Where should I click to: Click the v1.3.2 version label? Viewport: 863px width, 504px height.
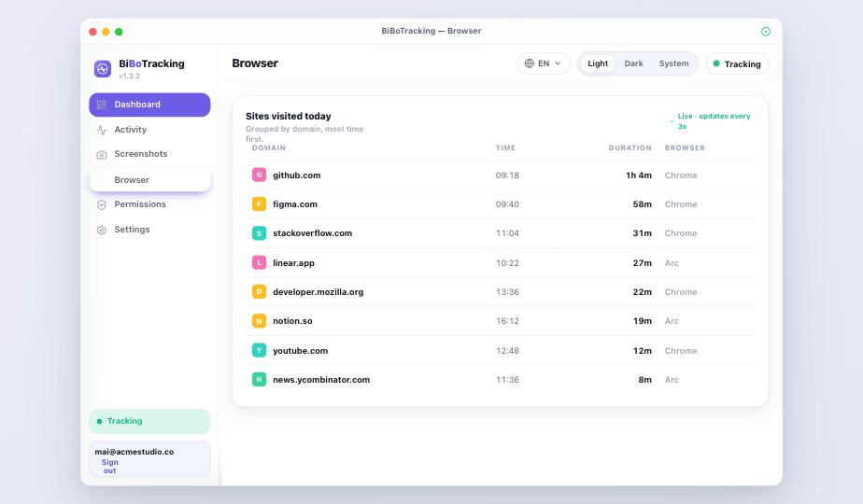129,76
